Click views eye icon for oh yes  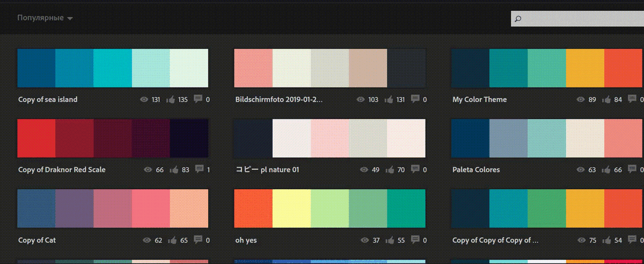click(365, 240)
